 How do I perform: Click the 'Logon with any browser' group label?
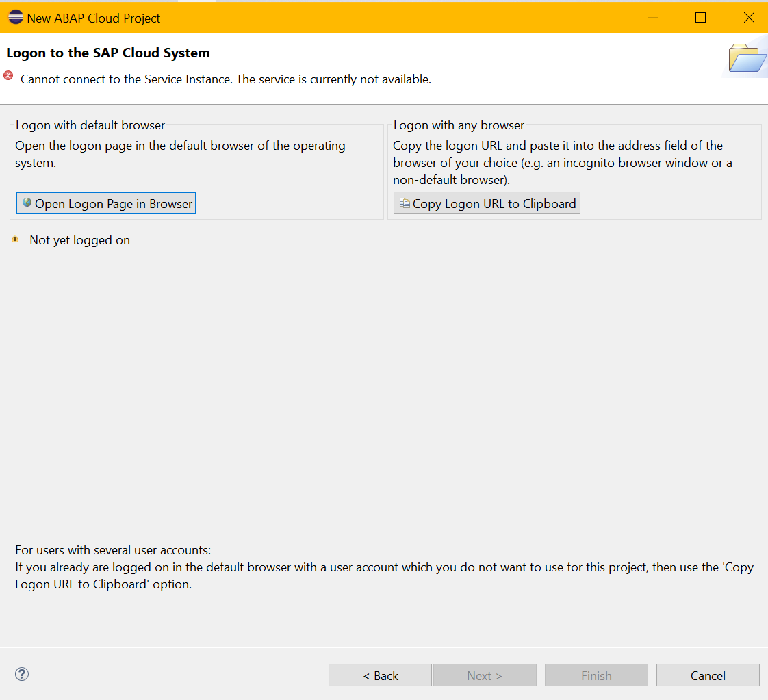(459, 125)
